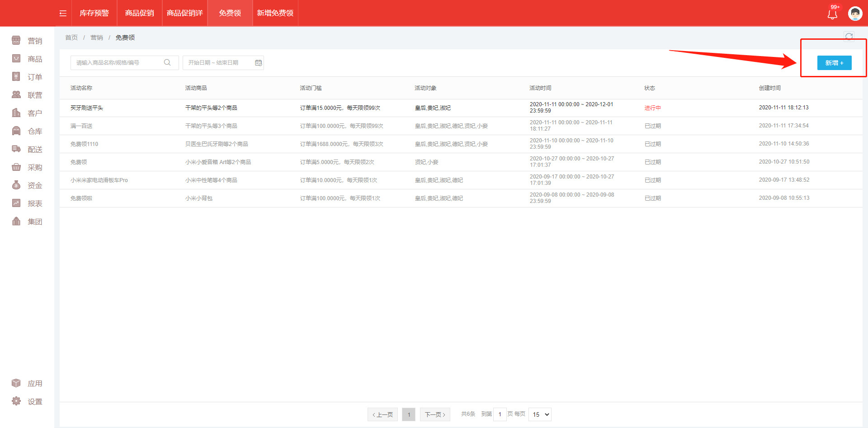Open calendar icon in date range field

[258, 63]
